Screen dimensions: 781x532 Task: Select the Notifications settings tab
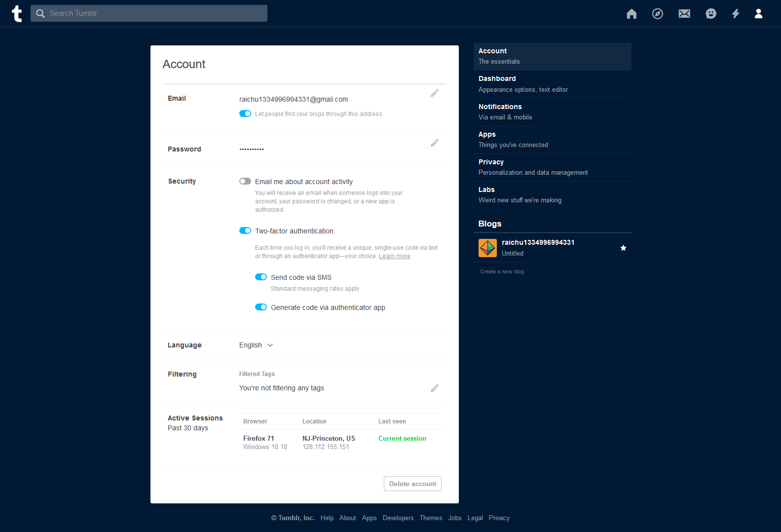[x=553, y=112]
